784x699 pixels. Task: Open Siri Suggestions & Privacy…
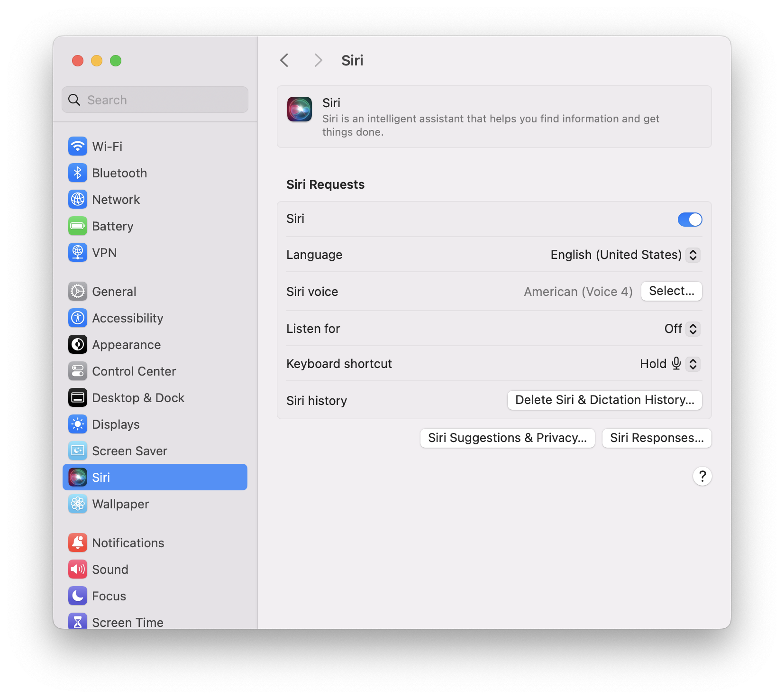(507, 438)
